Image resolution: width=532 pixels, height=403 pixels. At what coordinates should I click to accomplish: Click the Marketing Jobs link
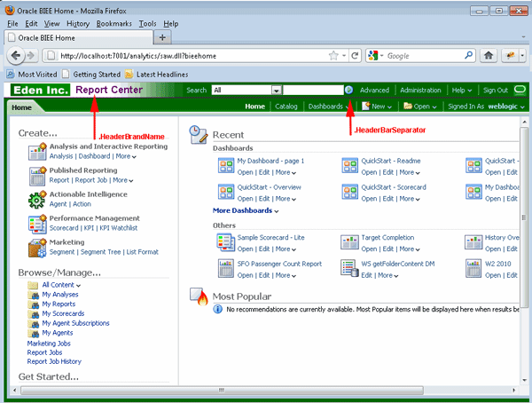(49, 344)
